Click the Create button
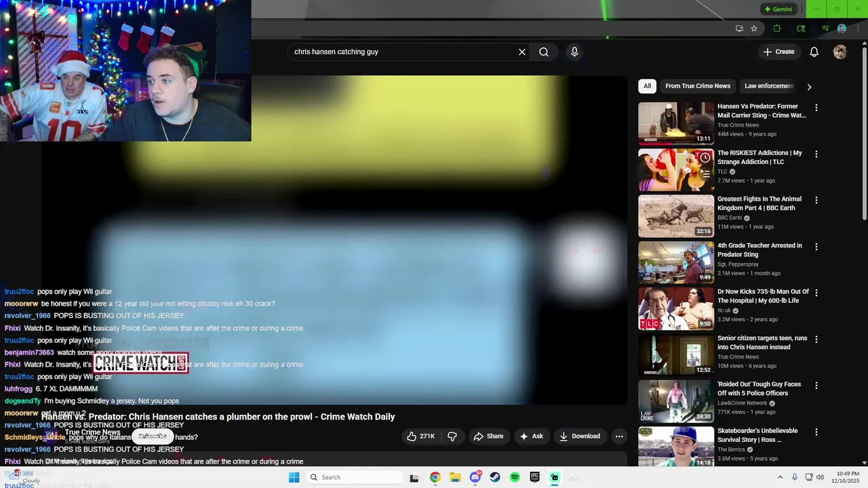Screen dimensions: 868x488 [778, 52]
